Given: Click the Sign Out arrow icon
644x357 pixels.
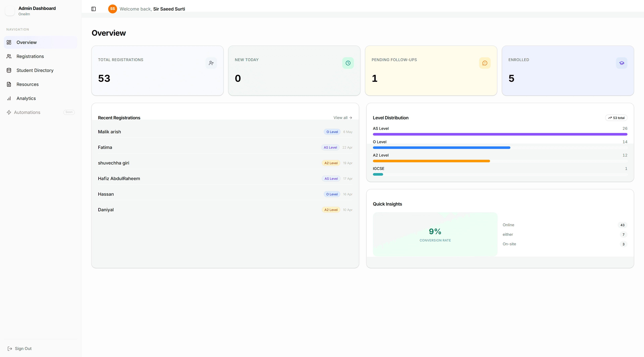Looking at the screenshot, I should pos(10,348).
